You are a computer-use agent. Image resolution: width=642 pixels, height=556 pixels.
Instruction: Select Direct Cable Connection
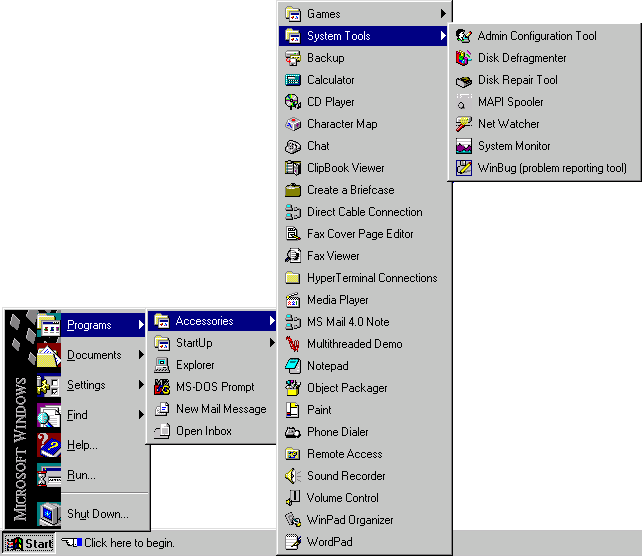[x=365, y=212]
